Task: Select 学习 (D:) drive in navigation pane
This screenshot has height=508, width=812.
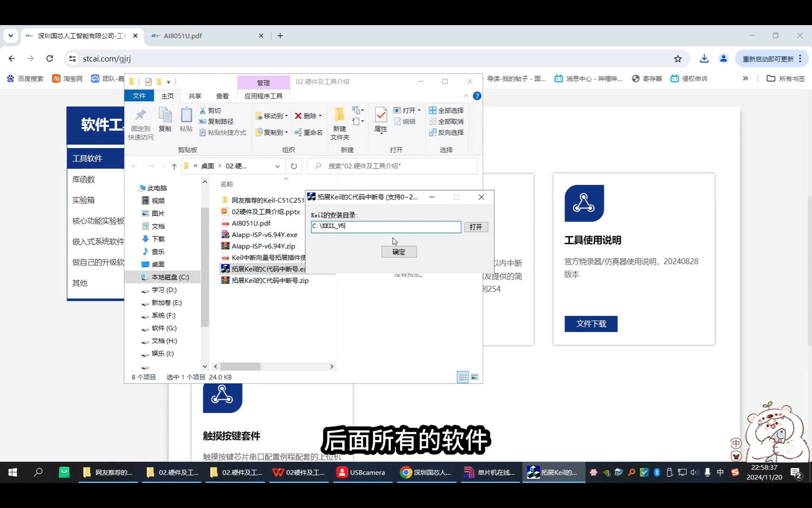Action: tap(164, 290)
